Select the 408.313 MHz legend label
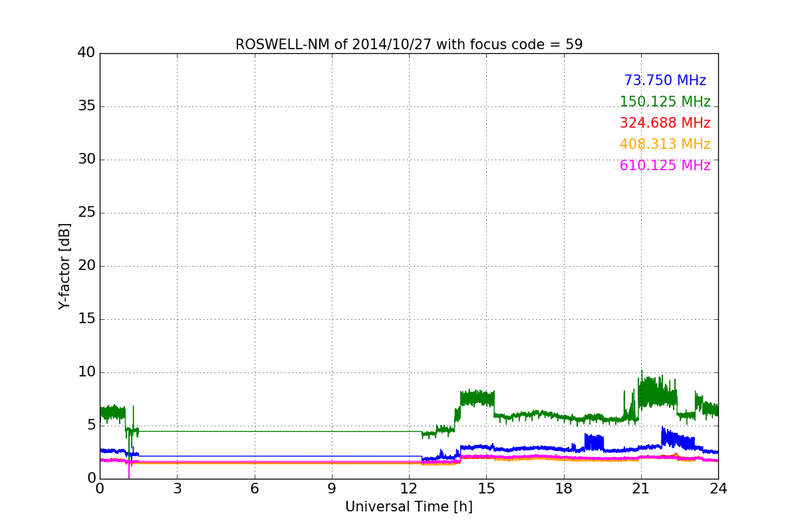798x532 pixels. coord(665,144)
